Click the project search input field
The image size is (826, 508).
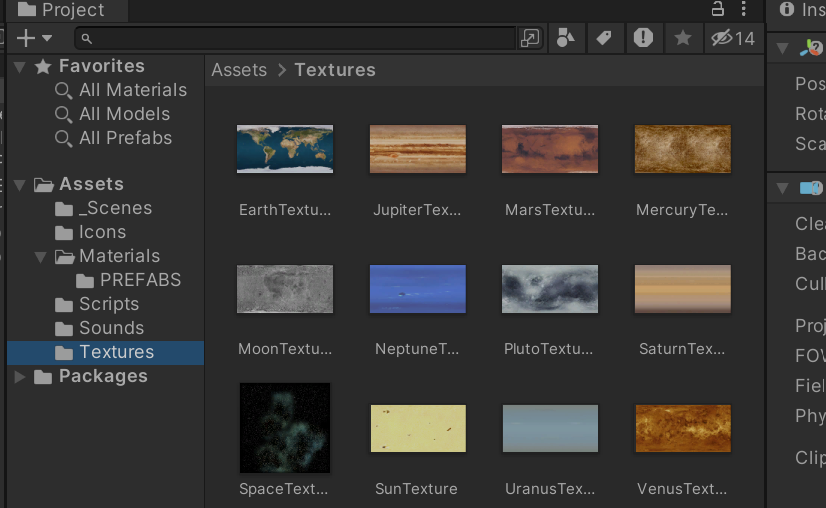click(x=300, y=38)
